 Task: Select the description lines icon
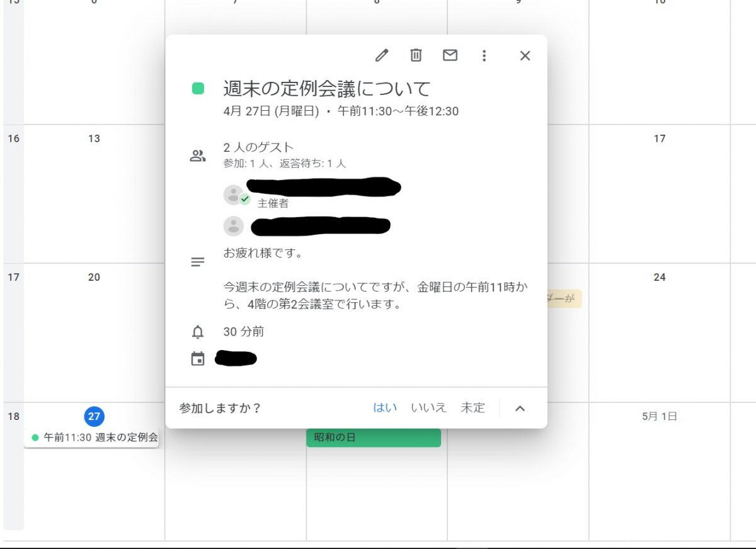pyautogui.click(x=198, y=262)
